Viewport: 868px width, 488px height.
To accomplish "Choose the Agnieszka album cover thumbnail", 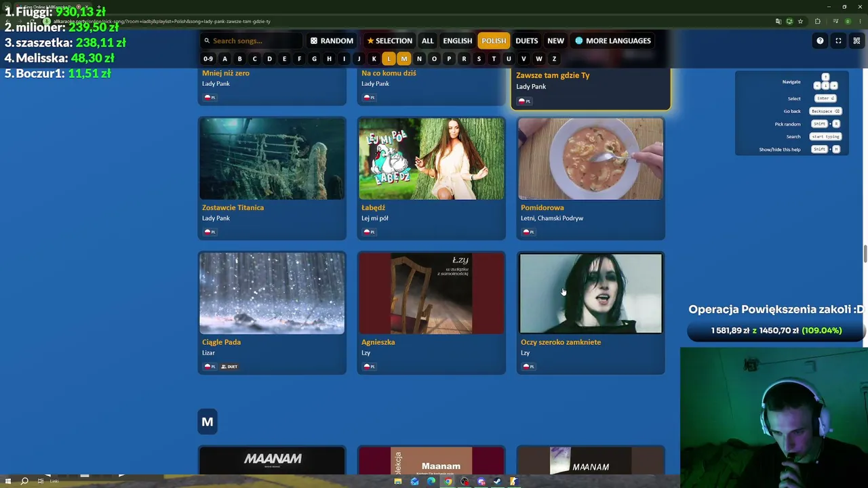I will 431,293.
